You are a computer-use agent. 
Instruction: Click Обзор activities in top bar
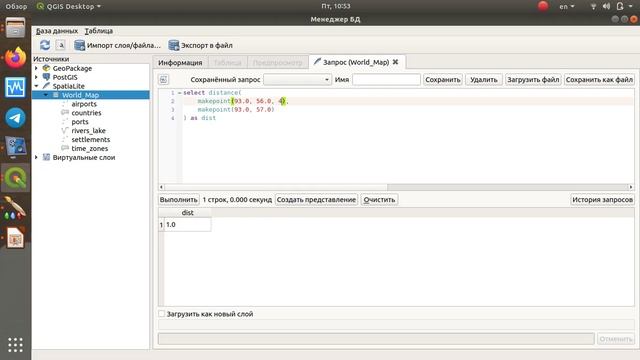[x=16, y=6]
